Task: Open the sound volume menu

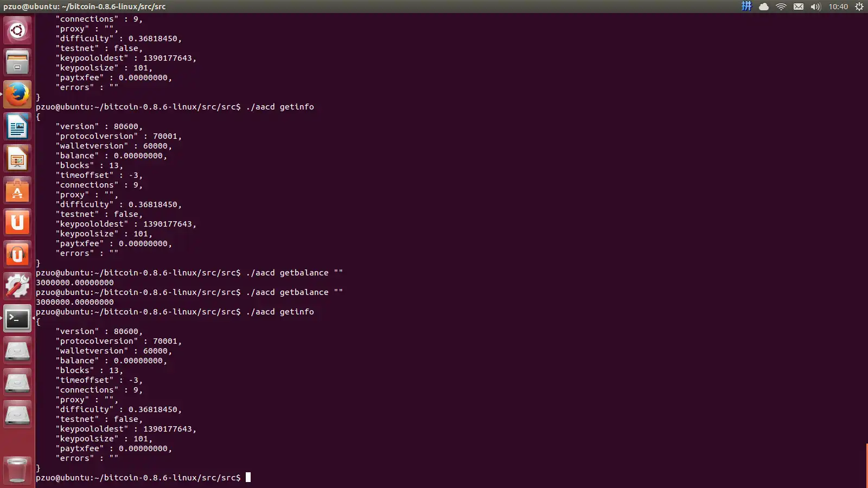Action: (x=816, y=7)
